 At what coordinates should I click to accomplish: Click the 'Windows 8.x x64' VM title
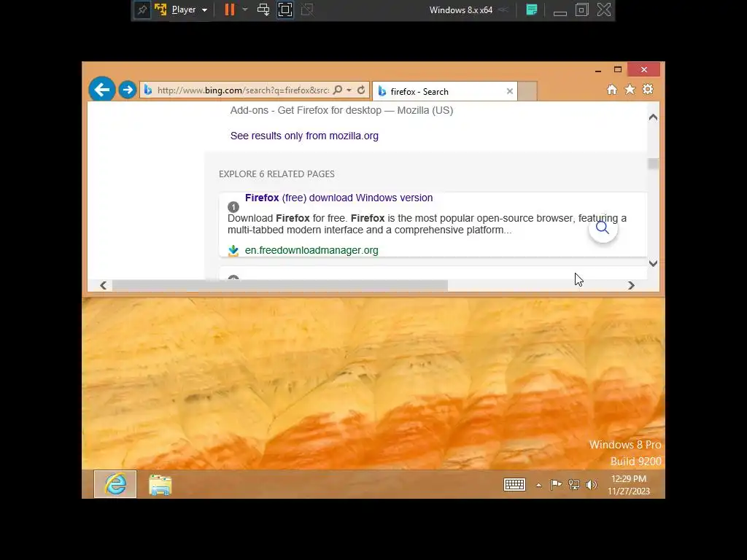point(461,10)
